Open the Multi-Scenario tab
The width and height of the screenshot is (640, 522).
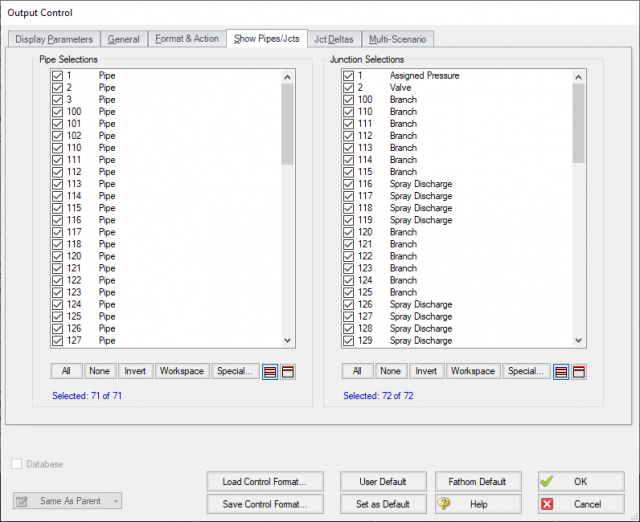[x=398, y=39]
